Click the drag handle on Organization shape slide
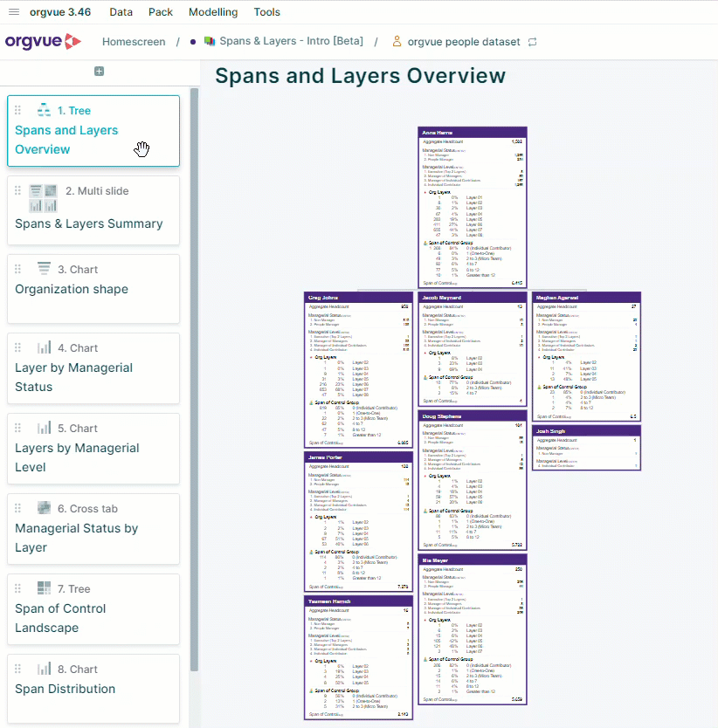This screenshot has width=718, height=728. (x=17, y=269)
